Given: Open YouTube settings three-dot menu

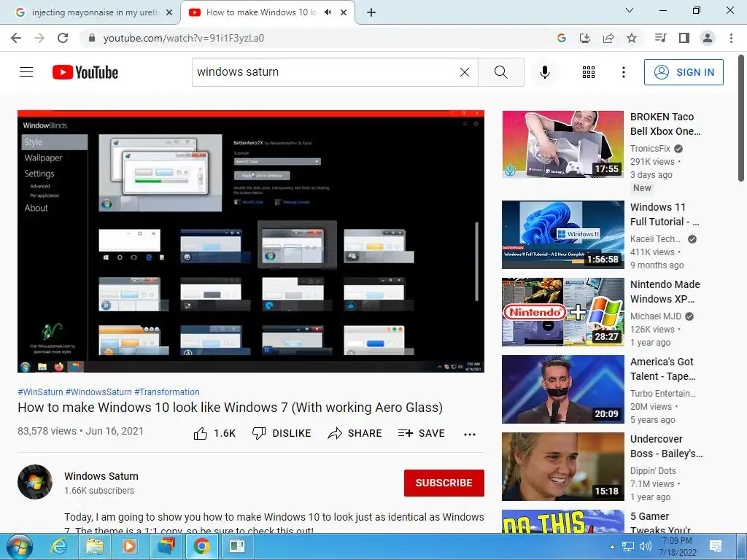Looking at the screenshot, I should (x=623, y=72).
